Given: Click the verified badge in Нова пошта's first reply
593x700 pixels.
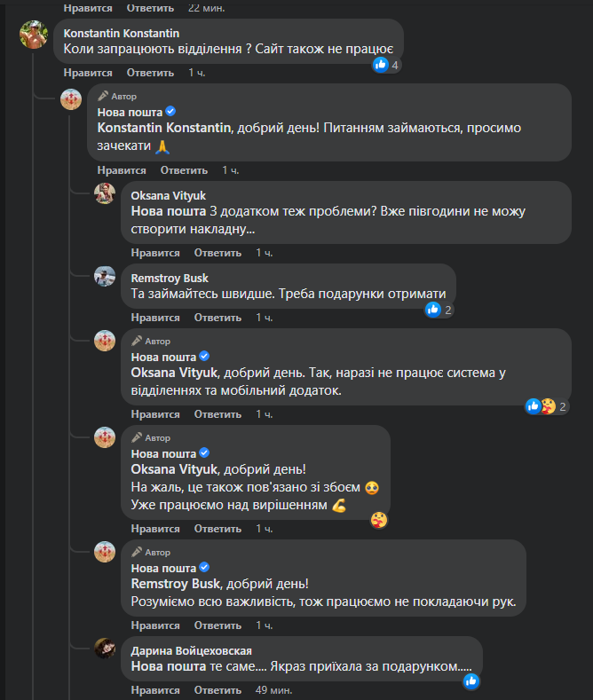Looking at the screenshot, I should tap(171, 112).
